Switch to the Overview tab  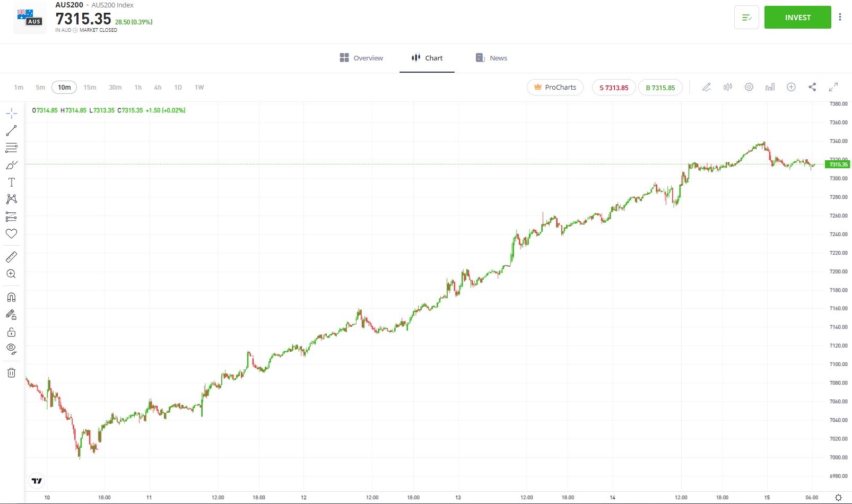361,58
